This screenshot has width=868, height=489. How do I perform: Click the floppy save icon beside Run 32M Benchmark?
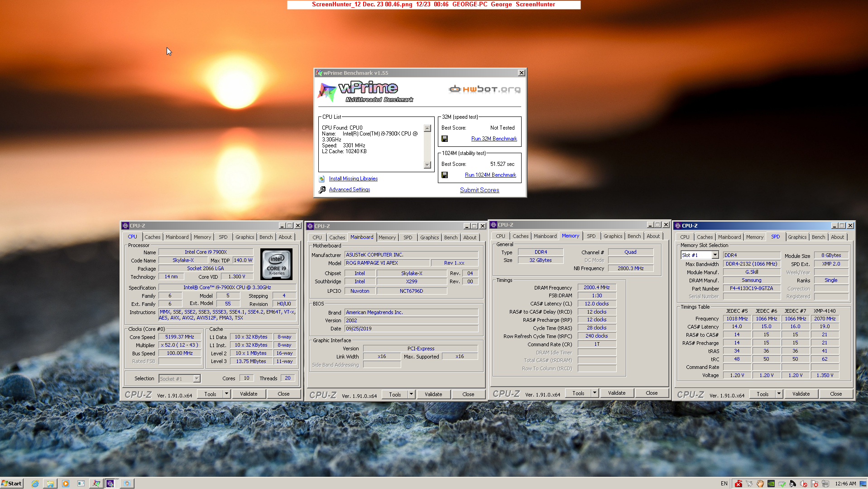pos(445,139)
